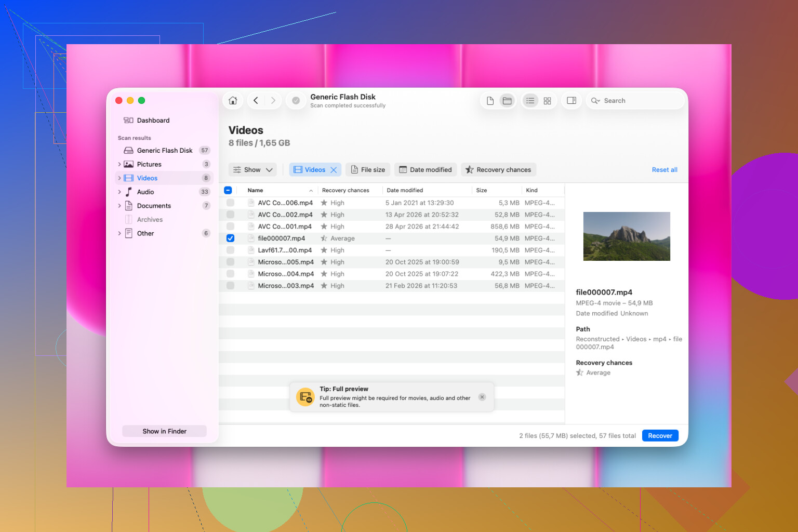Sort by Name column sort arrow
The width and height of the screenshot is (798, 532).
[311, 191]
